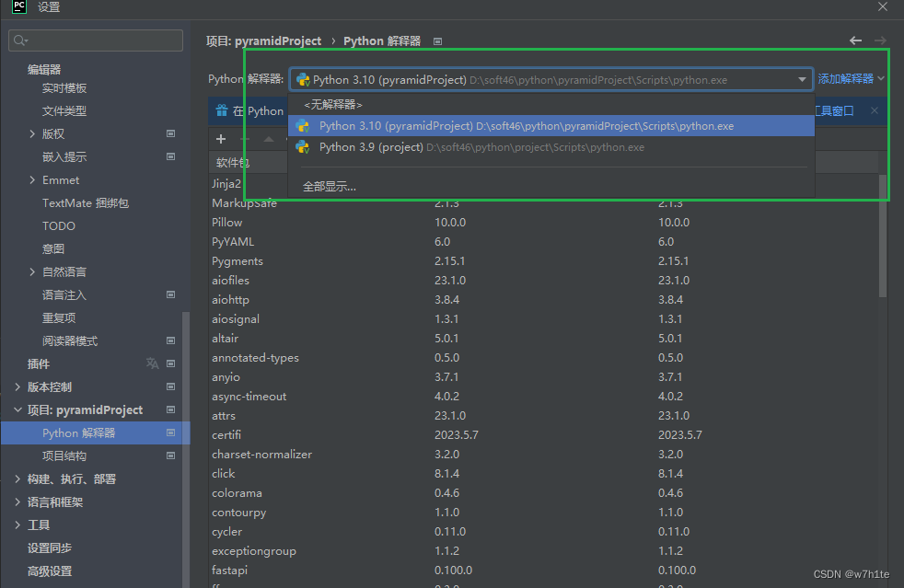Click the project marker icon beside 嵌入提示
The height and width of the screenshot is (588, 904).
point(170,156)
